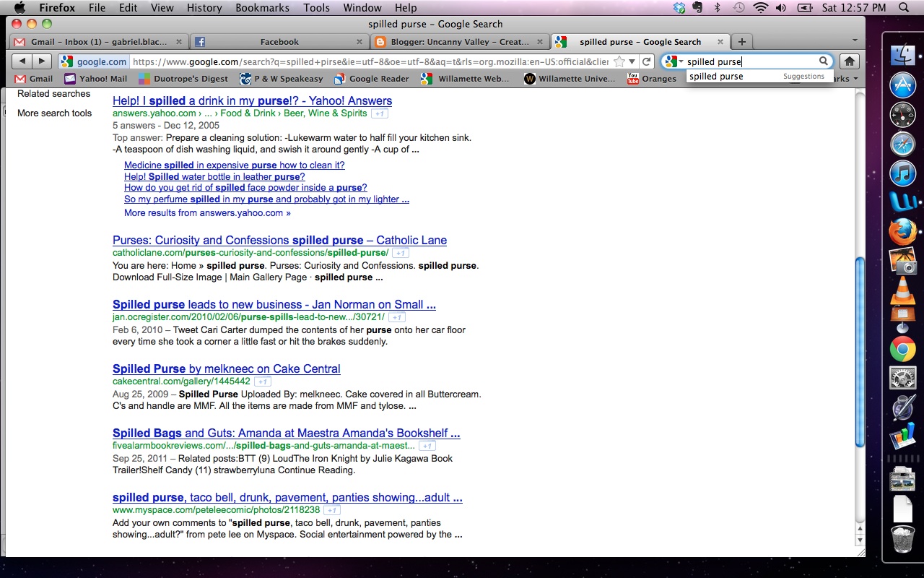This screenshot has width=924, height=578.
Task: Click +1 button beside cakecentral.com URL
Action: click(x=263, y=381)
